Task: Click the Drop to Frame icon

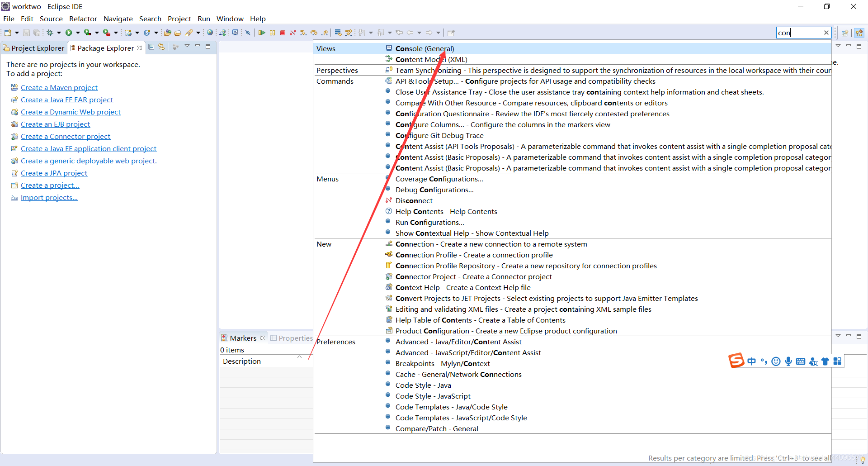Action: tap(338, 33)
